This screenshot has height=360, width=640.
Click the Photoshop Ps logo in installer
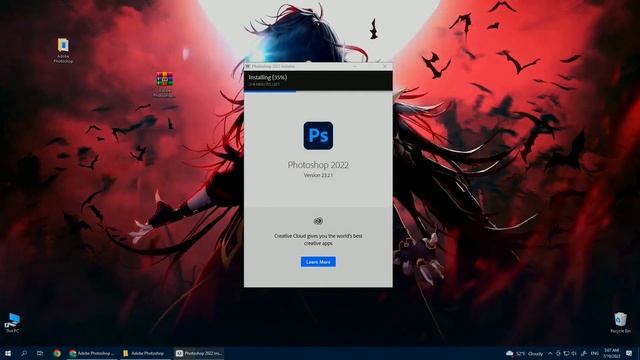(x=318, y=136)
